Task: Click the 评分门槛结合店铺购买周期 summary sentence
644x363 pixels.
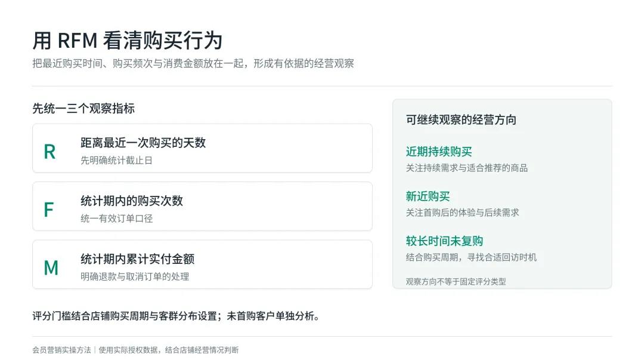Action: [x=176, y=316]
